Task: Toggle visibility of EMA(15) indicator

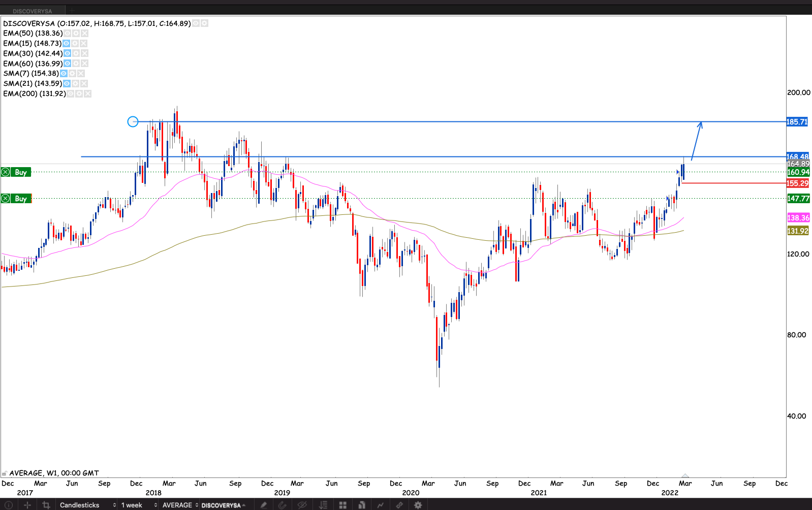Action: tap(66, 44)
